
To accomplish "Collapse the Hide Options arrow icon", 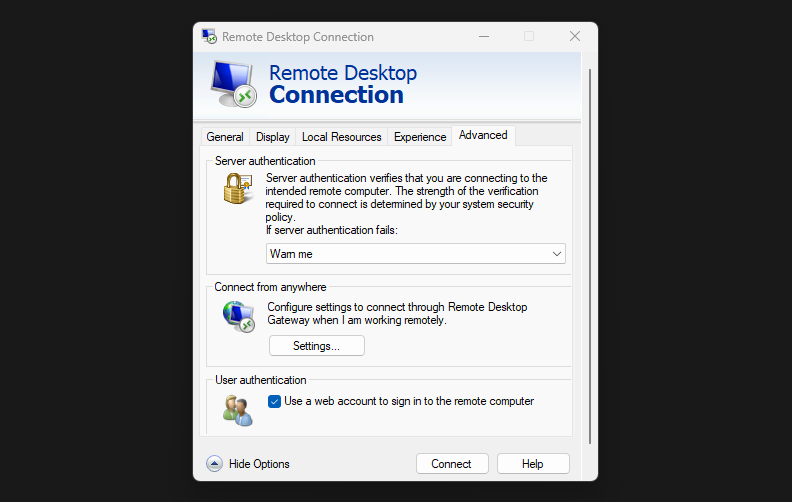I will click(214, 464).
